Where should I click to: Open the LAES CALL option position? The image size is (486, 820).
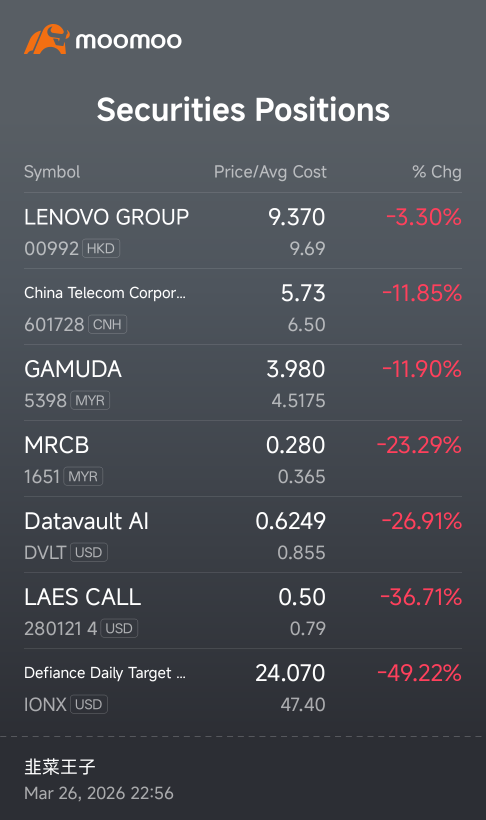243,611
